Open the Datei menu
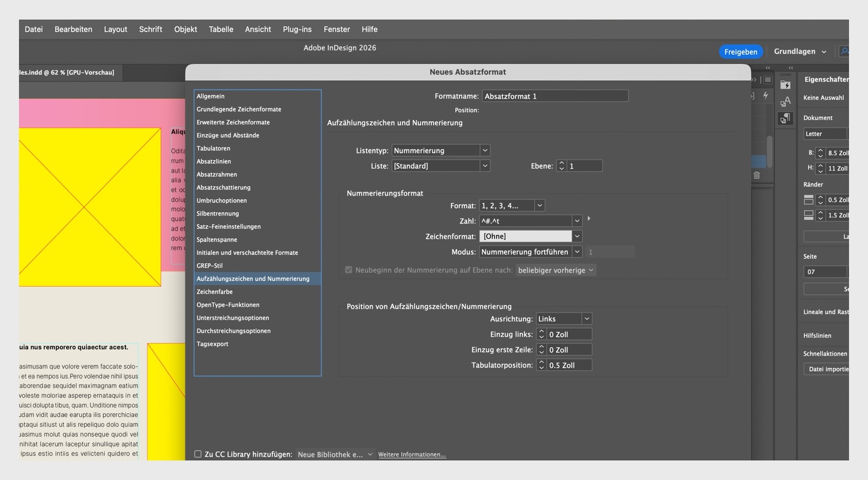 pos(34,29)
